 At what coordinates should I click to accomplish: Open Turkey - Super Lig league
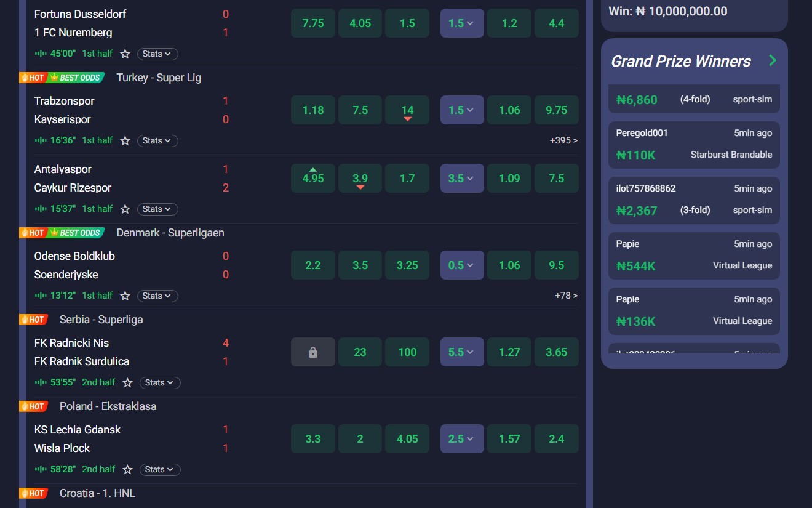[159, 78]
